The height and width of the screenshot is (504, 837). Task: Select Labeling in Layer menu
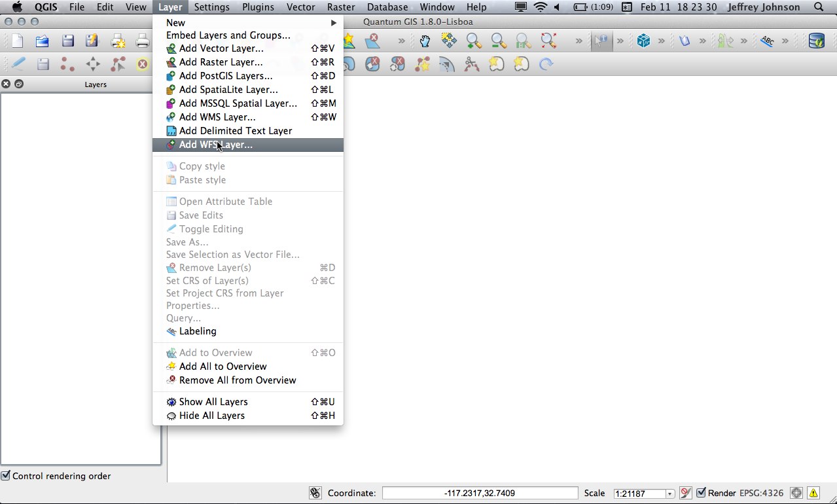click(x=248, y=331)
